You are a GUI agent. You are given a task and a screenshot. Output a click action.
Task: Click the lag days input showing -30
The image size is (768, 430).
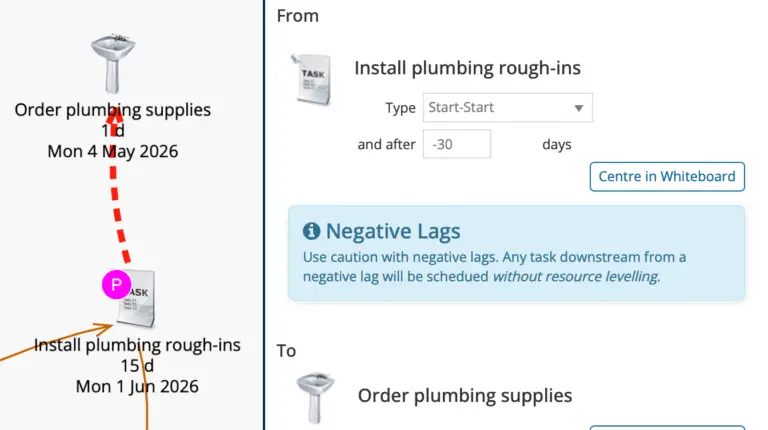tap(457, 144)
